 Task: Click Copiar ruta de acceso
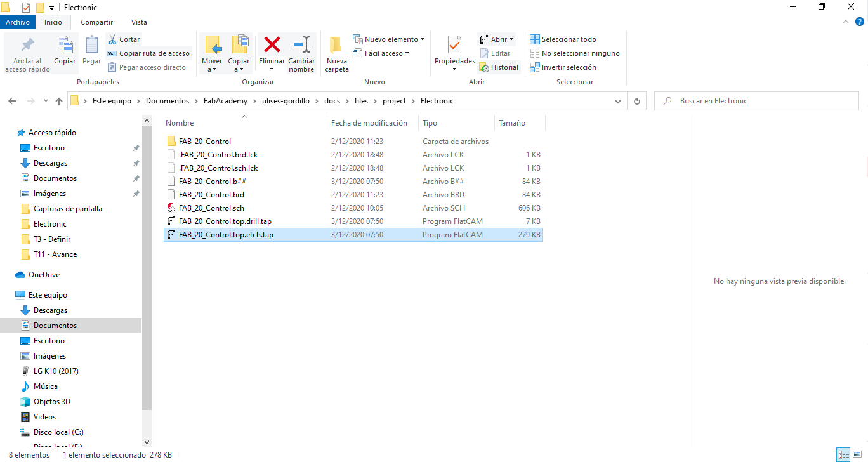click(x=148, y=53)
